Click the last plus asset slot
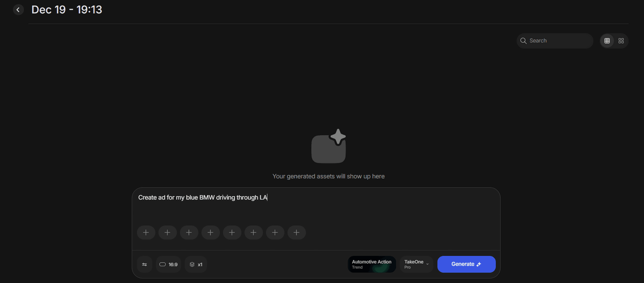This screenshot has width=644, height=283. click(x=296, y=232)
